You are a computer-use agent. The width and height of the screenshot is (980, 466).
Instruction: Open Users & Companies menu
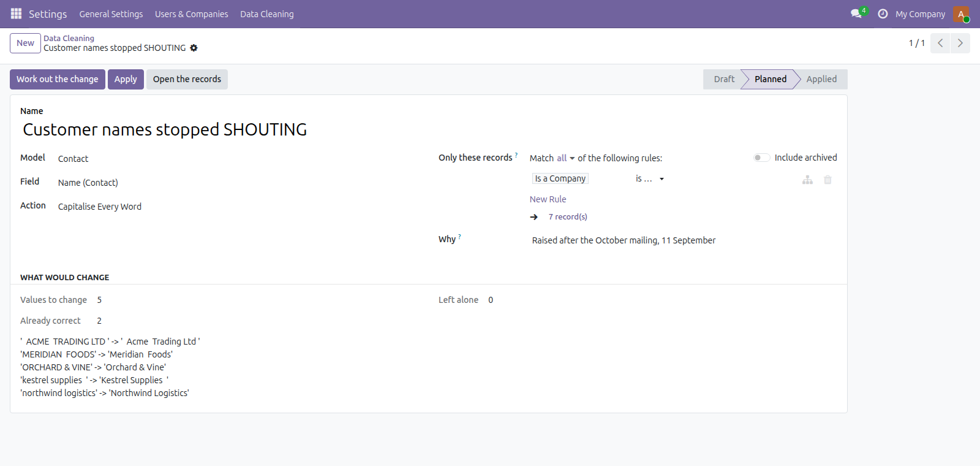pyautogui.click(x=192, y=14)
